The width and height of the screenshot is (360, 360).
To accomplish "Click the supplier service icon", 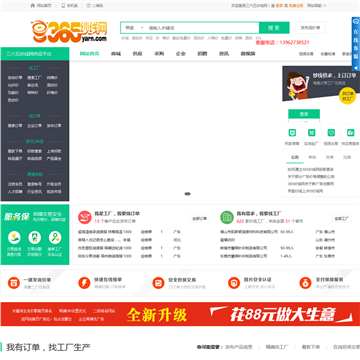I will [x=350, y=133].
